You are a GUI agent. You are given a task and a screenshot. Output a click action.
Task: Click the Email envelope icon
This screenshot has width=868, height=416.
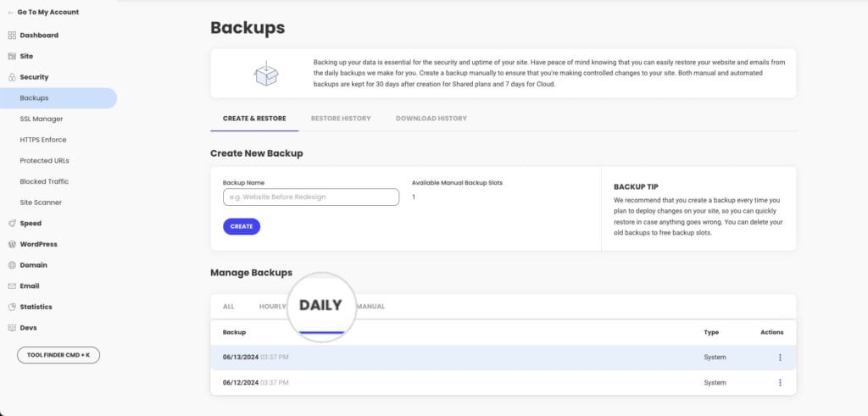(x=12, y=286)
